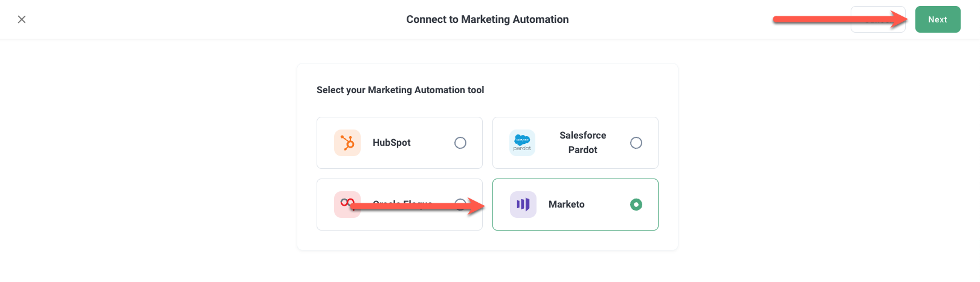Close the Connect to Marketing Automation dialog
980x282 pixels.
(x=22, y=19)
